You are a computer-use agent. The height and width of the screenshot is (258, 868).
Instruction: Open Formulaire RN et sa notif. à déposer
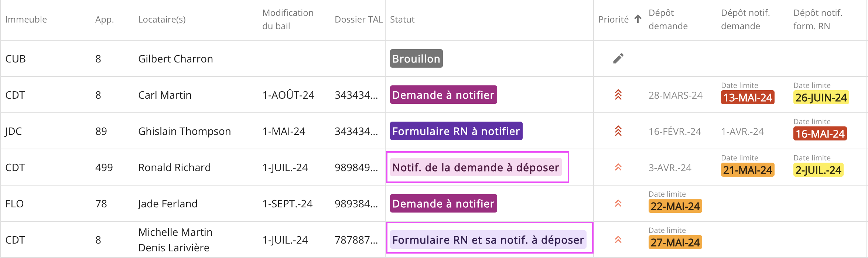click(488, 240)
